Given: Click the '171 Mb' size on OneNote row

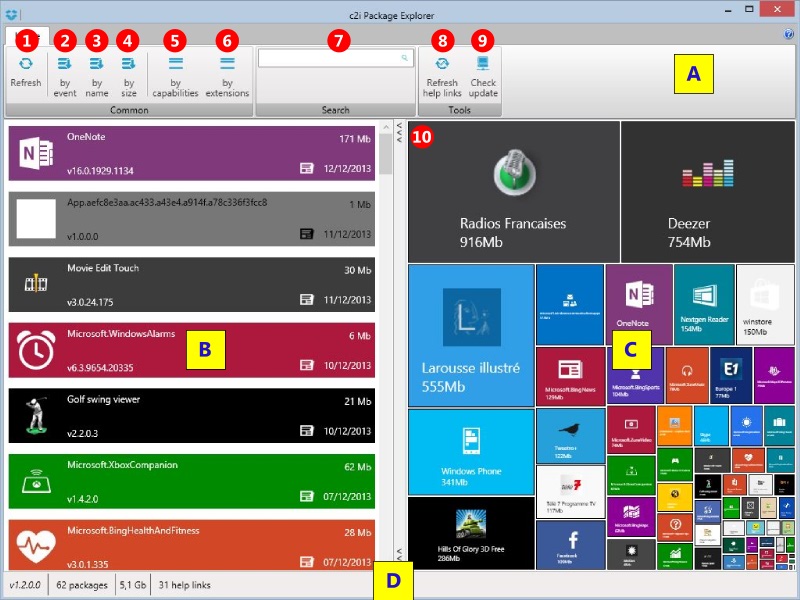Looking at the screenshot, I should pyautogui.click(x=355, y=139).
